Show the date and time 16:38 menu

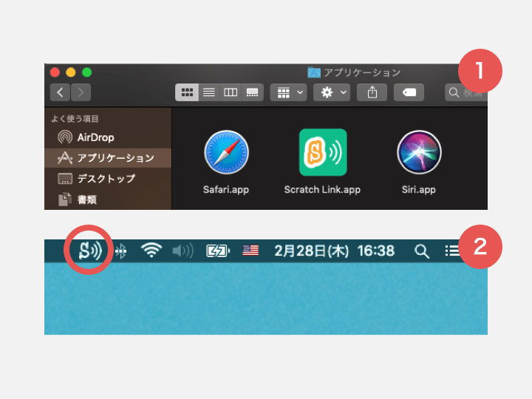point(334,250)
